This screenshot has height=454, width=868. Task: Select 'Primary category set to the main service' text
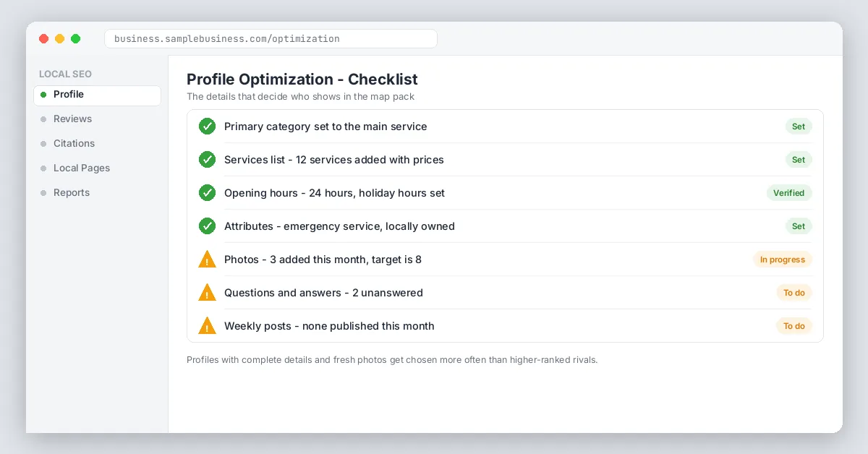click(325, 127)
